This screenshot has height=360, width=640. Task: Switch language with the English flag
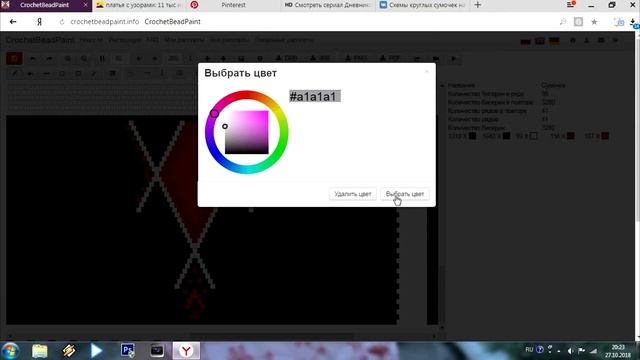pos(540,41)
